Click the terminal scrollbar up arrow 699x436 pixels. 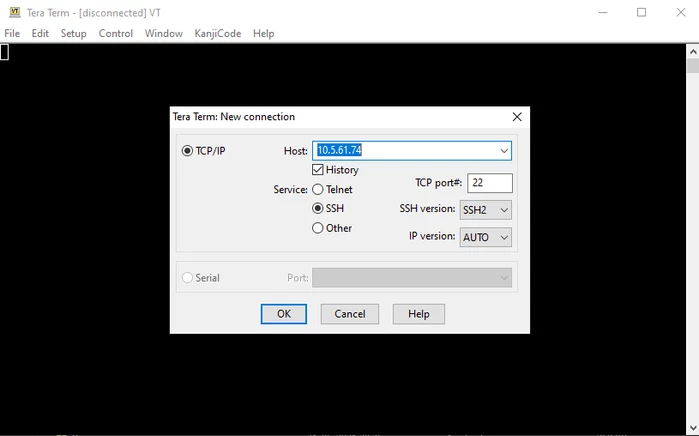click(x=693, y=51)
